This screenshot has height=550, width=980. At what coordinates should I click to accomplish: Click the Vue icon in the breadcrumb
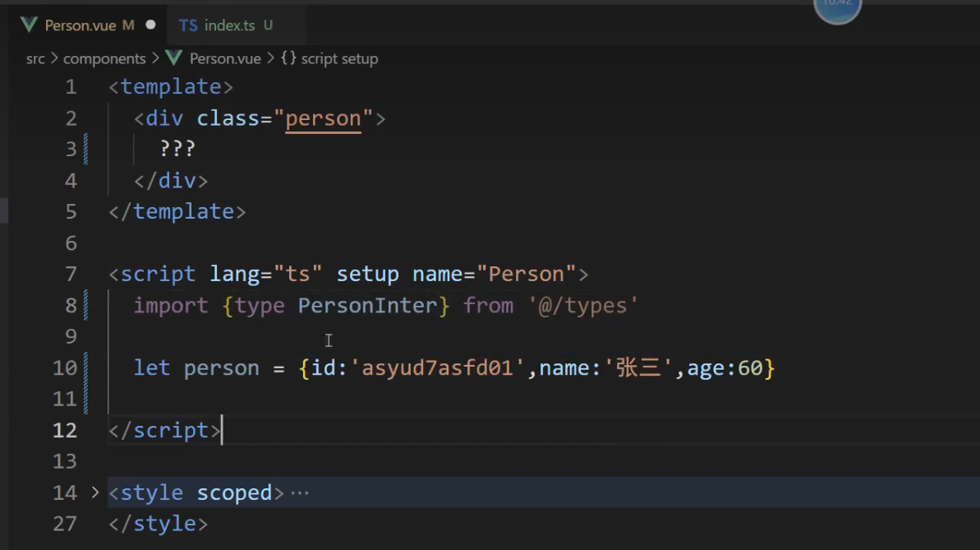(x=174, y=58)
